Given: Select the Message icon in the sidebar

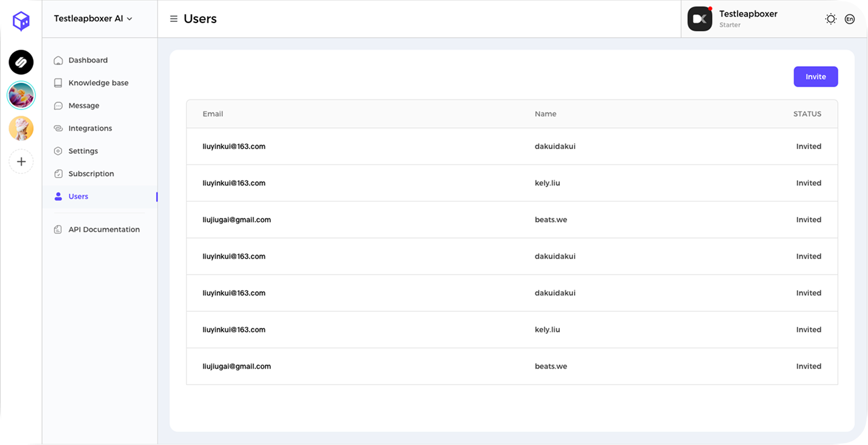Looking at the screenshot, I should (58, 105).
